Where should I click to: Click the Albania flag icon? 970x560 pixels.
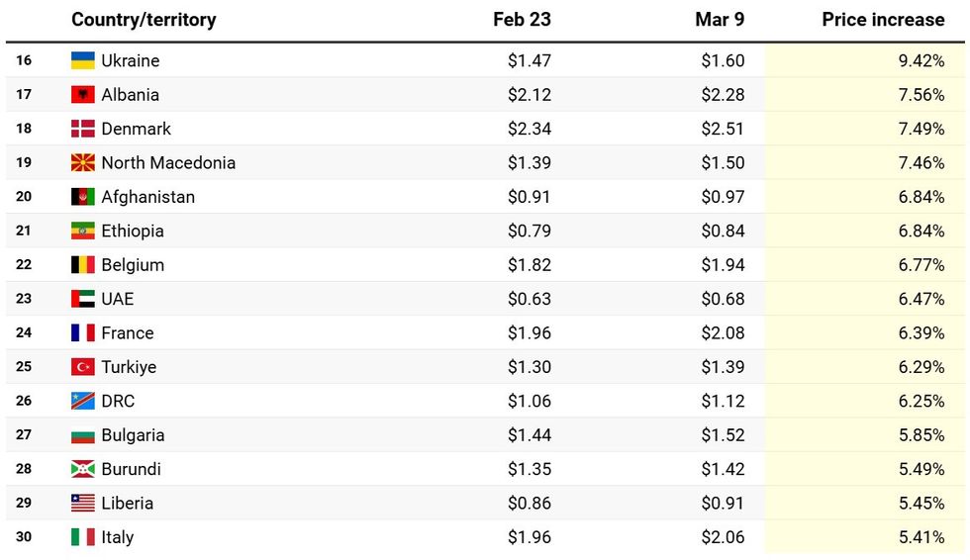[x=83, y=95]
